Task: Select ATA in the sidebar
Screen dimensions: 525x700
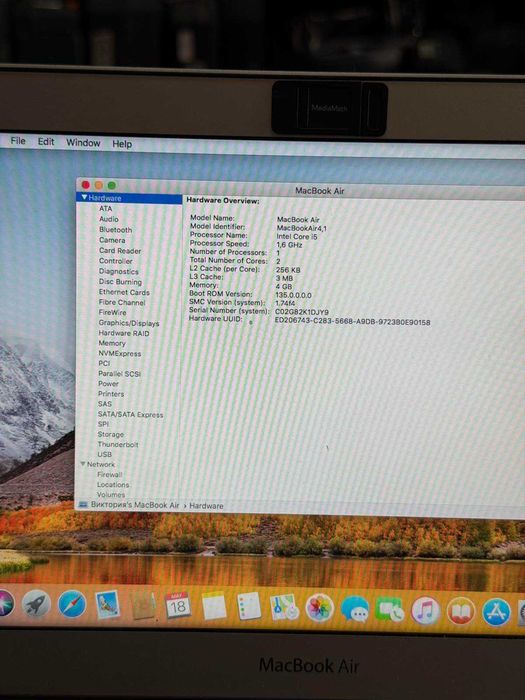Action: click(106, 208)
